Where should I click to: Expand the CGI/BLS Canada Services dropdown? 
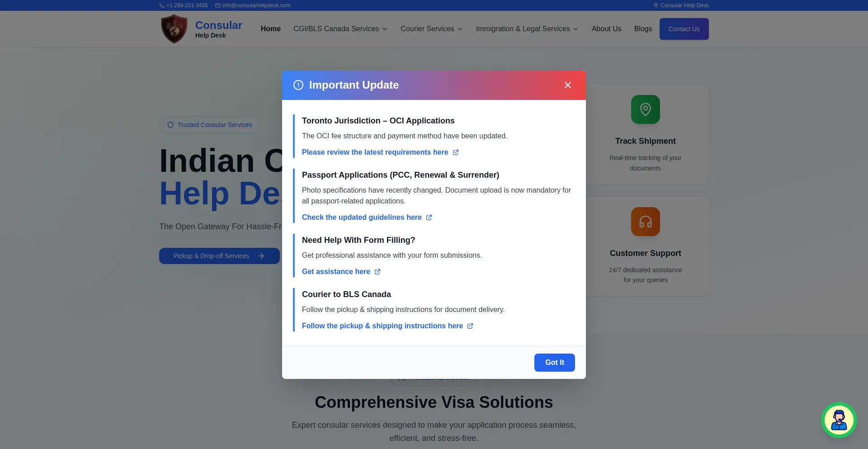pos(340,29)
